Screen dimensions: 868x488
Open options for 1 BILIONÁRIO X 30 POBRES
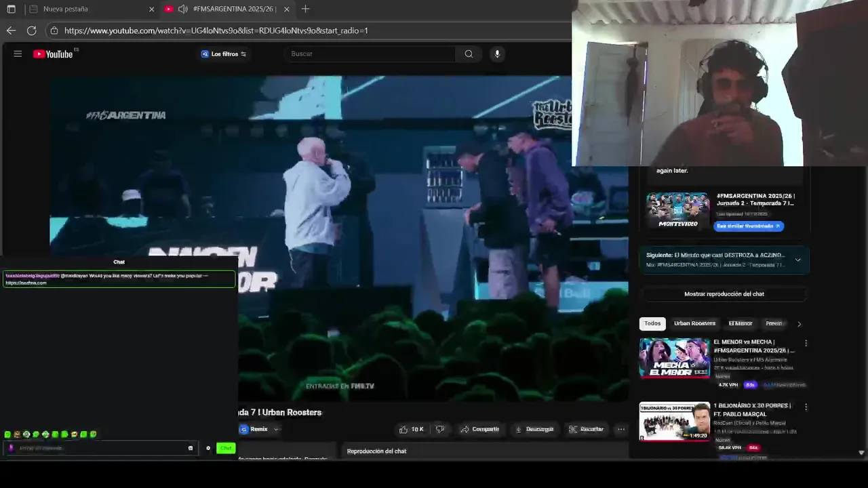point(806,407)
